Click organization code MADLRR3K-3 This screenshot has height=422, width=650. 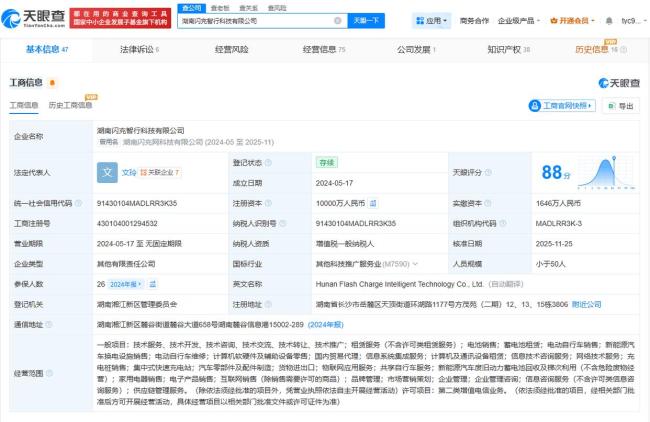(559, 223)
